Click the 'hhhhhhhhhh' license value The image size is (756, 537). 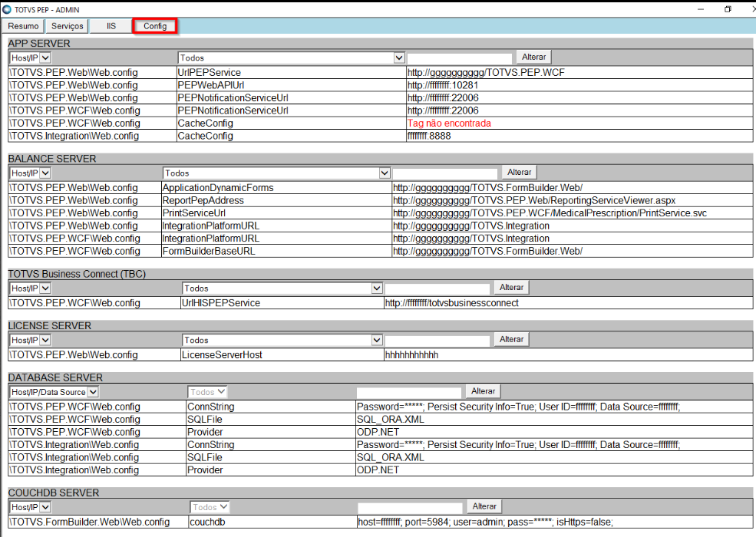click(411, 354)
